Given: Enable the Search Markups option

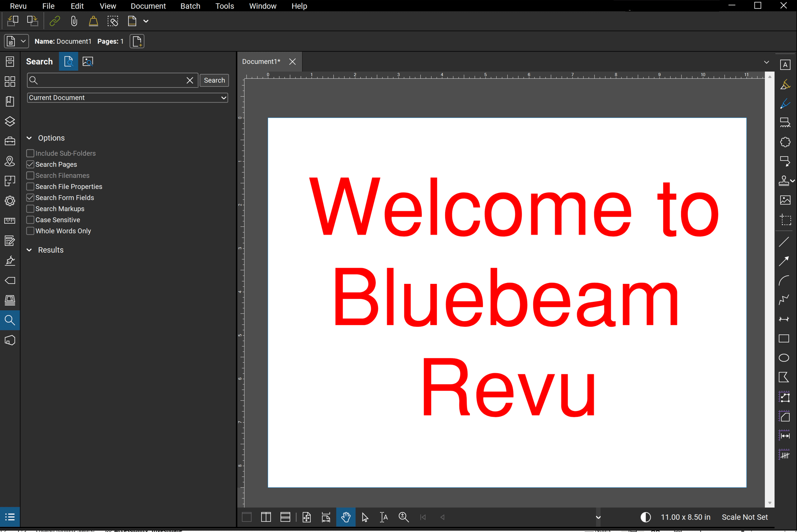Looking at the screenshot, I should point(30,209).
